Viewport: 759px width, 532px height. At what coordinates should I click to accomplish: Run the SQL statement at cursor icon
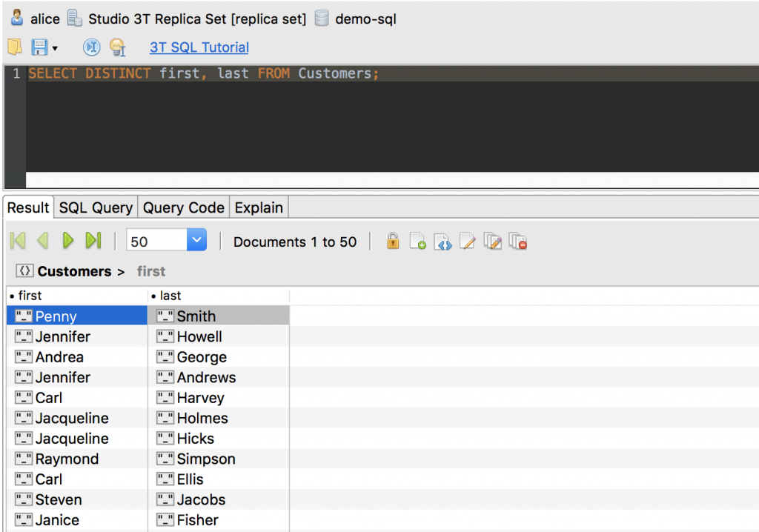tap(91, 47)
